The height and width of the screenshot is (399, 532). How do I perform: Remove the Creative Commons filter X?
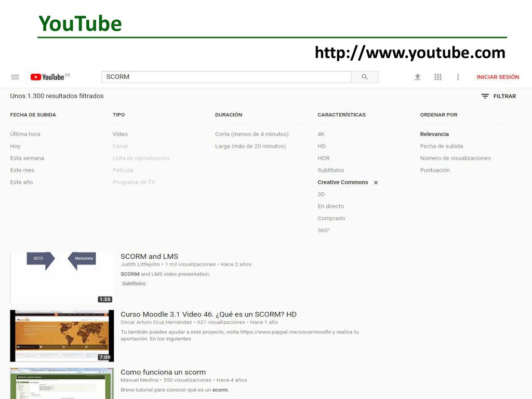[376, 182]
